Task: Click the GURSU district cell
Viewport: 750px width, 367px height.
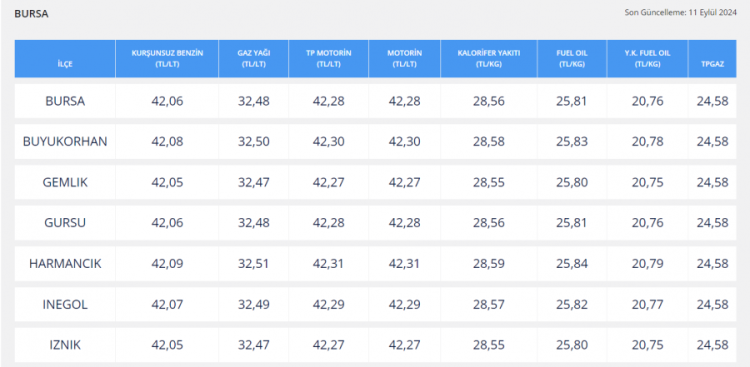Action: click(x=65, y=222)
